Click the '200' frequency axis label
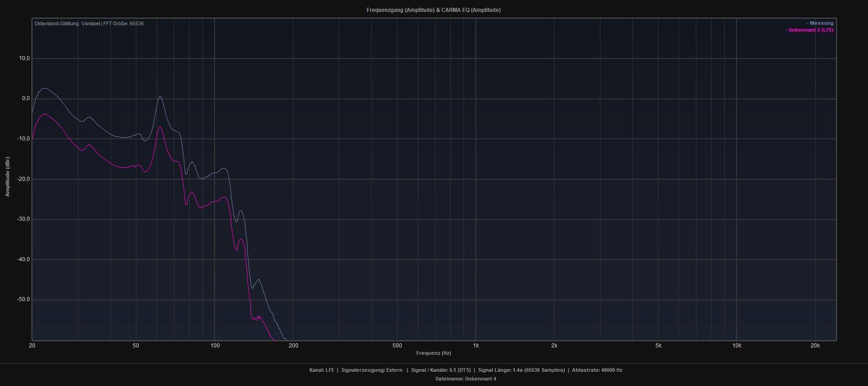 tap(293, 346)
